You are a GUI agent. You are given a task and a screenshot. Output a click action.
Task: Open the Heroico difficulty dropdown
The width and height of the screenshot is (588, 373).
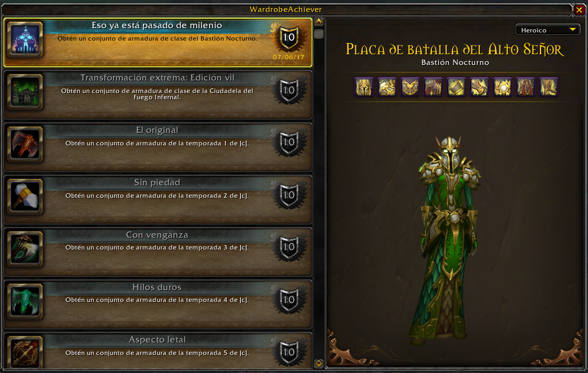548,29
